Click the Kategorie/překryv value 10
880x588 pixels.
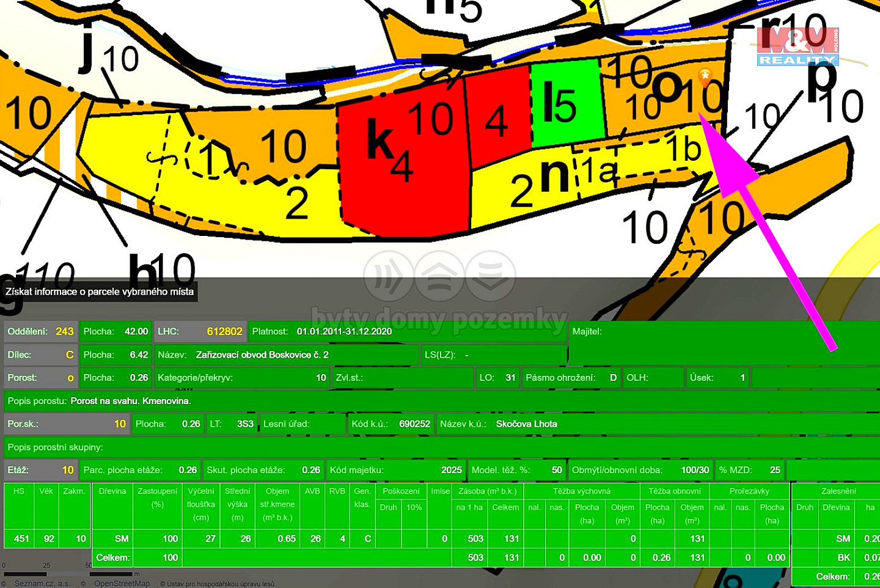(x=321, y=378)
